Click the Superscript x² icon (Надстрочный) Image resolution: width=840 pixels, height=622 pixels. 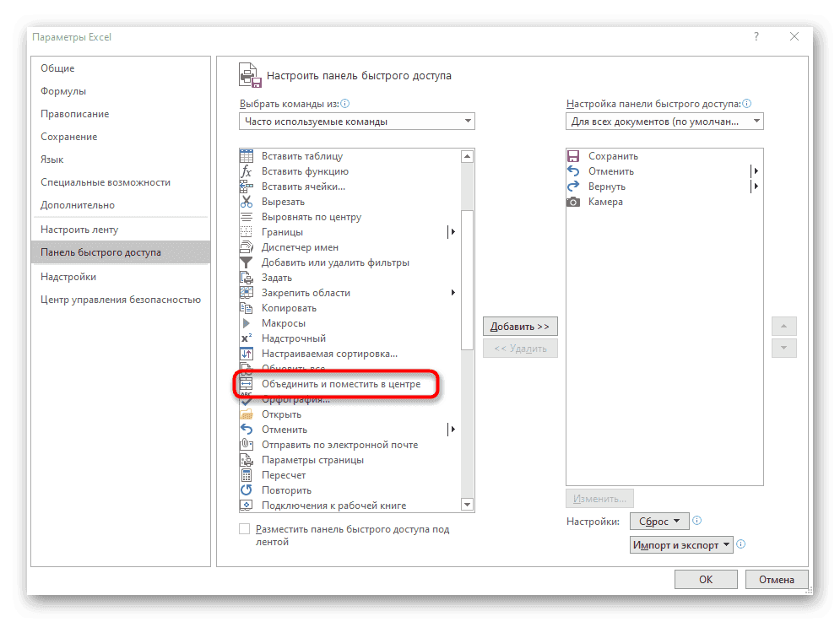coord(247,338)
